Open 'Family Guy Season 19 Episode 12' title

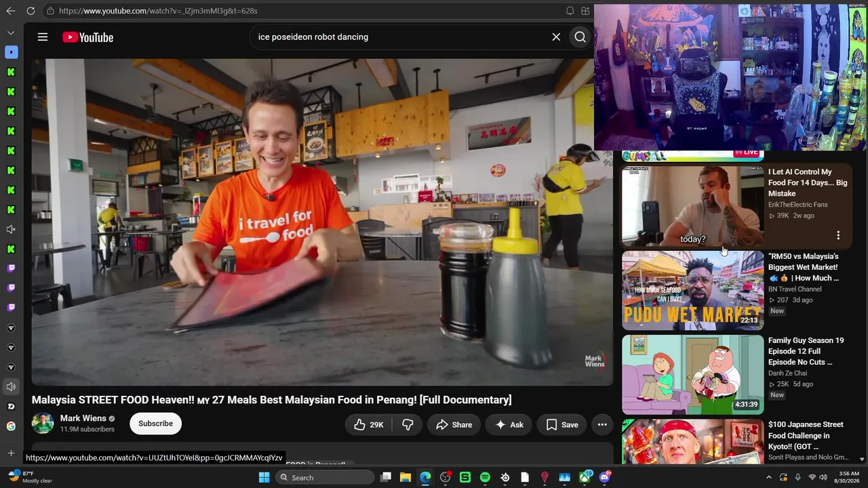pyautogui.click(x=806, y=351)
